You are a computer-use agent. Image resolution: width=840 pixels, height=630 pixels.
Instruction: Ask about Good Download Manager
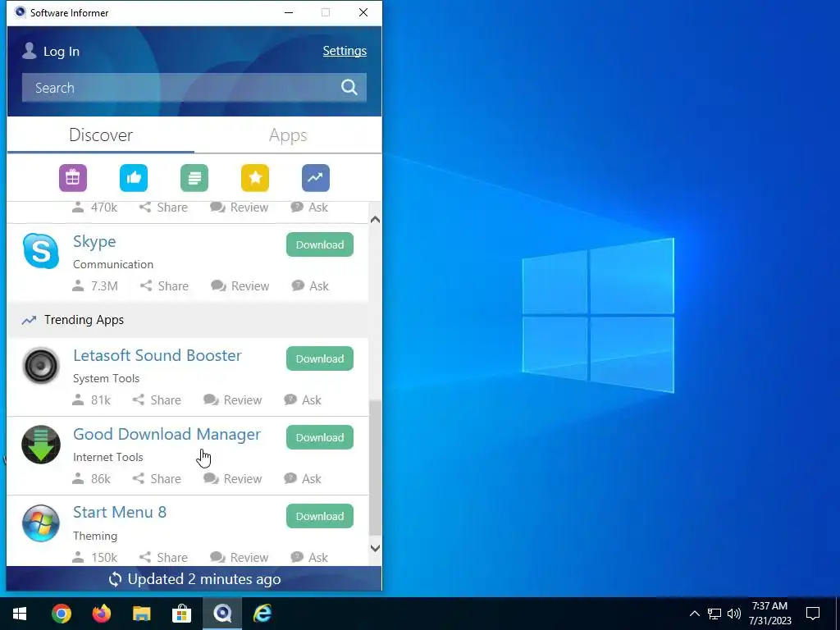pos(303,479)
